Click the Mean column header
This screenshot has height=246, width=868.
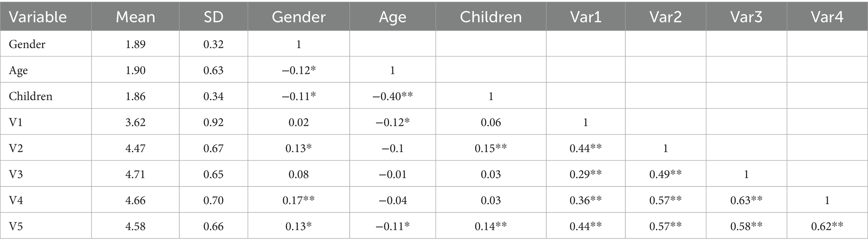click(135, 17)
